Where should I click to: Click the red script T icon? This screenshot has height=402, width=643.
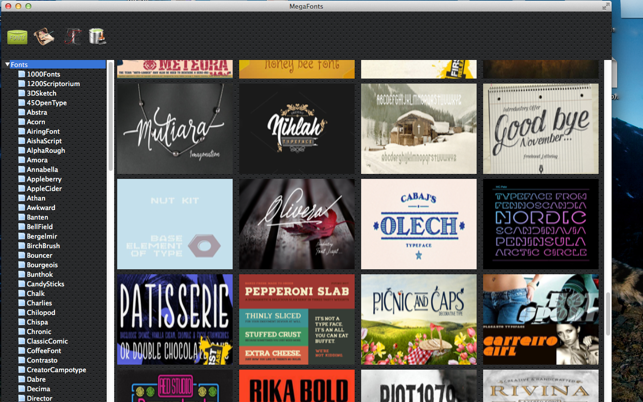coord(73,37)
